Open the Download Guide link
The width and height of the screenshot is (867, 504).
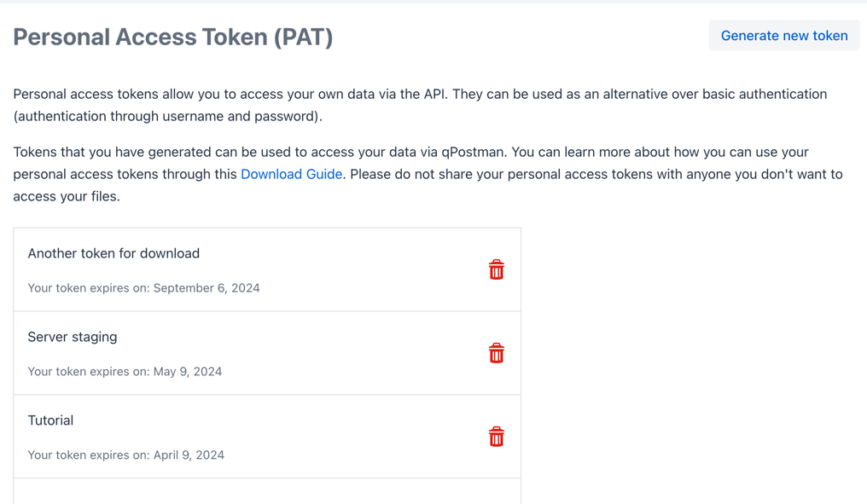coord(291,174)
